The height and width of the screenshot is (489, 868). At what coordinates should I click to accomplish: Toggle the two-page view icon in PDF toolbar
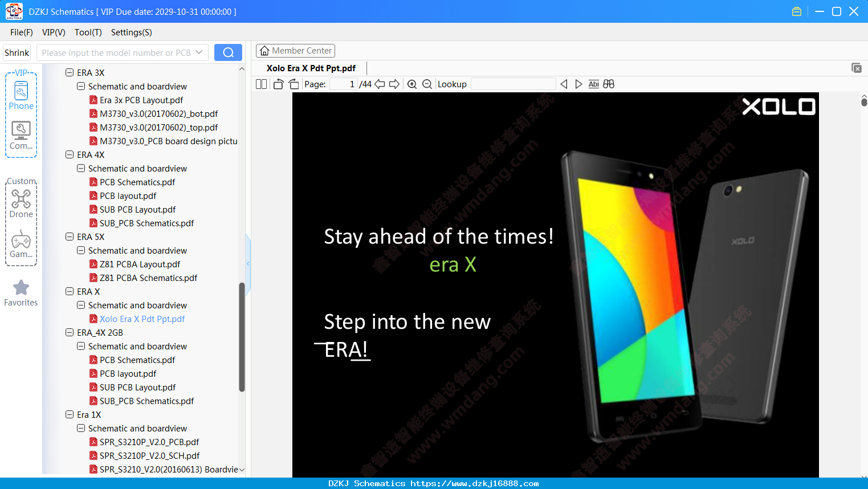click(261, 84)
